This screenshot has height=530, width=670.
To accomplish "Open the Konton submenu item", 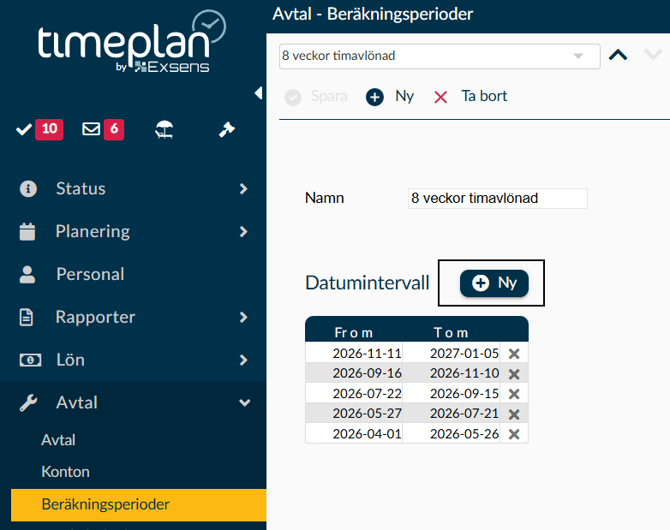I will click(66, 471).
